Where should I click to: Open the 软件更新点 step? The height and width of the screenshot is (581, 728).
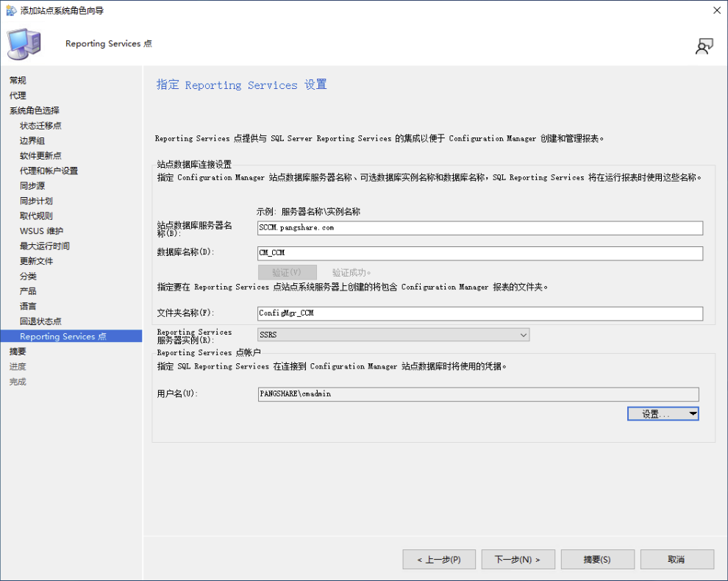pos(41,156)
